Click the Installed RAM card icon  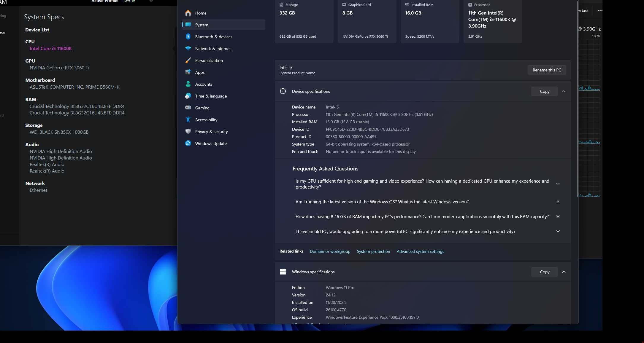click(x=407, y=5)
